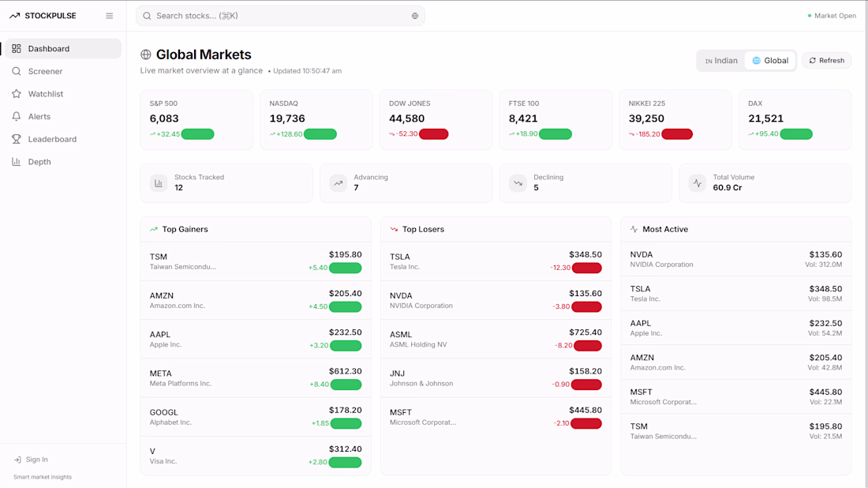
Task: Open the DOW JONES index card
Action: point(436,120)
